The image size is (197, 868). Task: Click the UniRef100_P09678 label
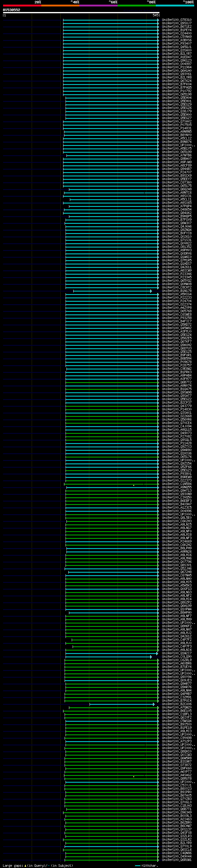(x=177, y=362)
